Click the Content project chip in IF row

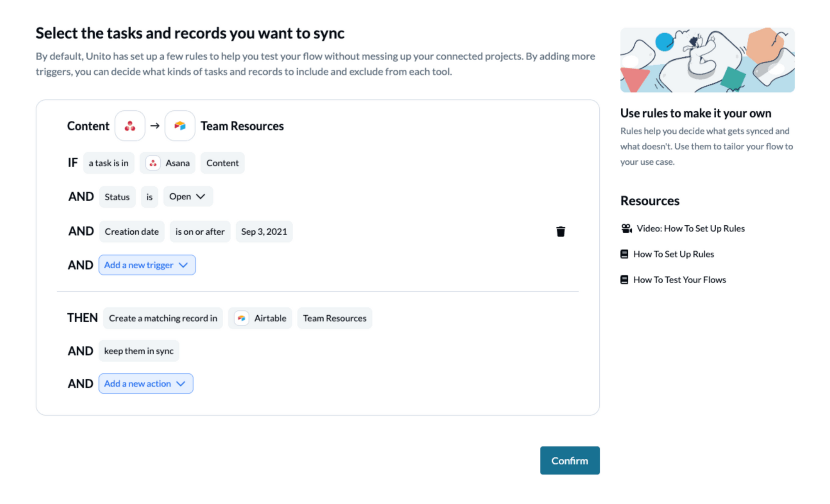coord(222,163)
